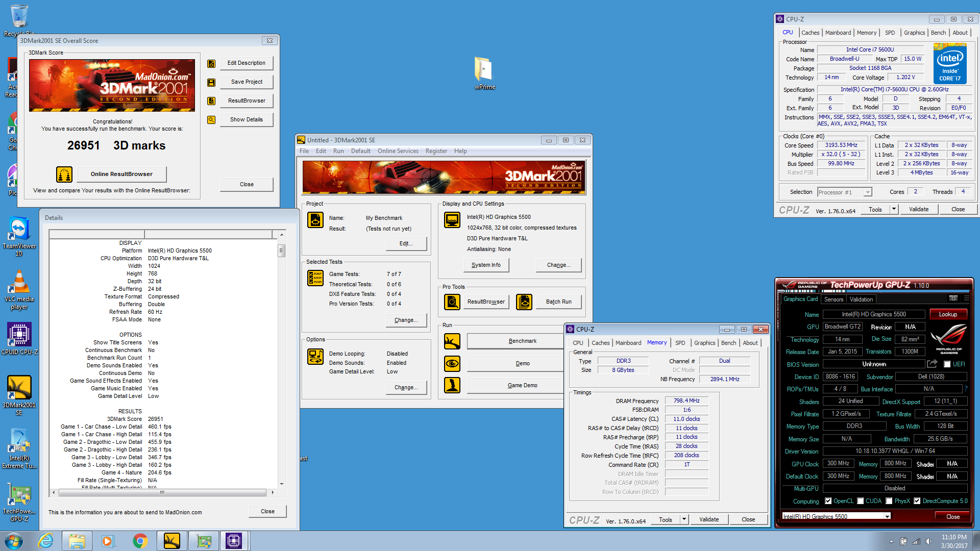This screenshot has height=551, width=980.
Task: Click the Lookup button in GPU-Z
Action: pos(948,314)
